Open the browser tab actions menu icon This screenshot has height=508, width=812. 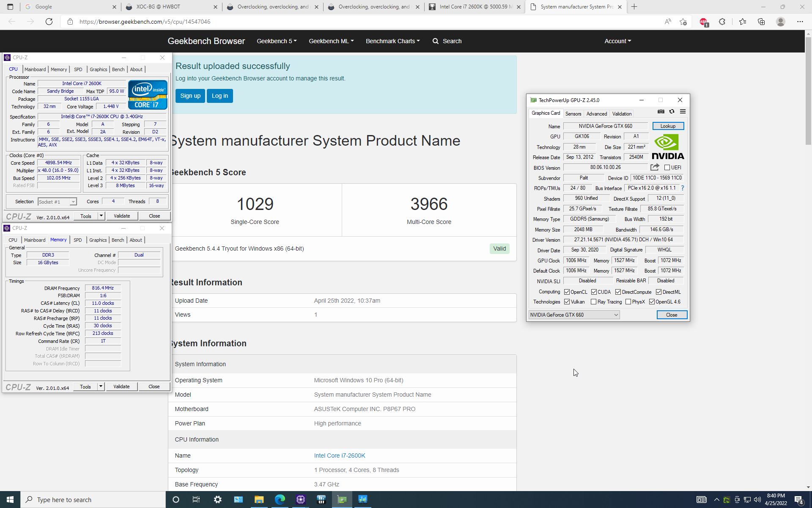point(10,7)
